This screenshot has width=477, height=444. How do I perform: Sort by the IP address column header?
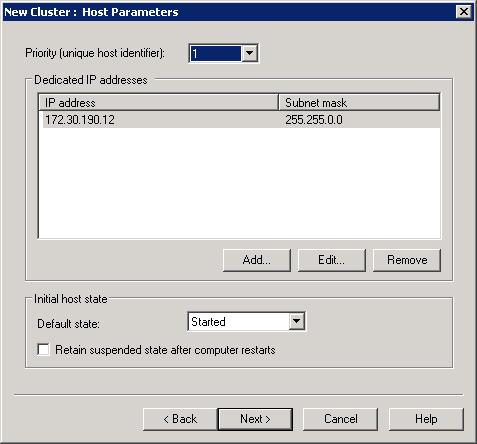[158, 103]
